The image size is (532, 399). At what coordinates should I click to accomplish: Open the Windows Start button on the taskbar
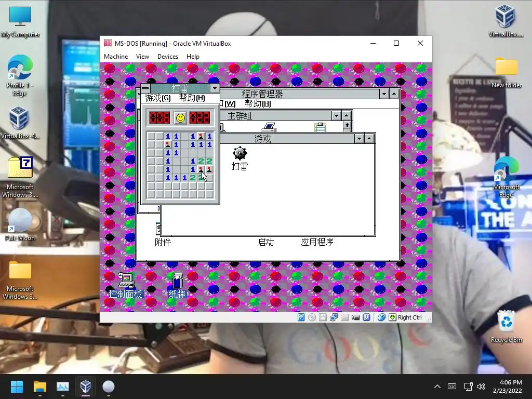coord(17,387)
